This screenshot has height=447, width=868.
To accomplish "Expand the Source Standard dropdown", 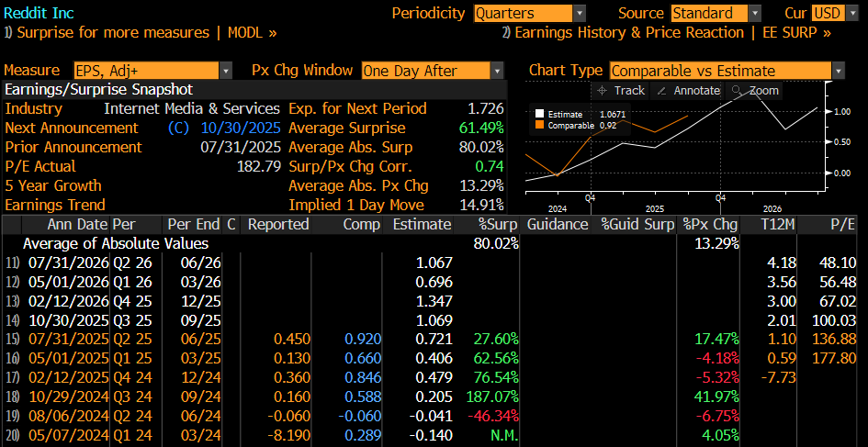I will [716, 13].
